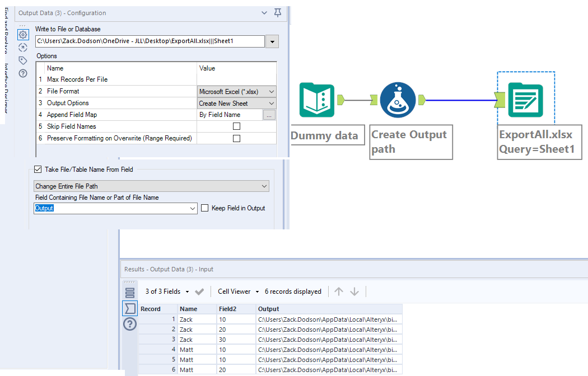The image size is (588, 376).
Task: Expand Output Options Create New Sheet dropdown
Action: [237, 103]
